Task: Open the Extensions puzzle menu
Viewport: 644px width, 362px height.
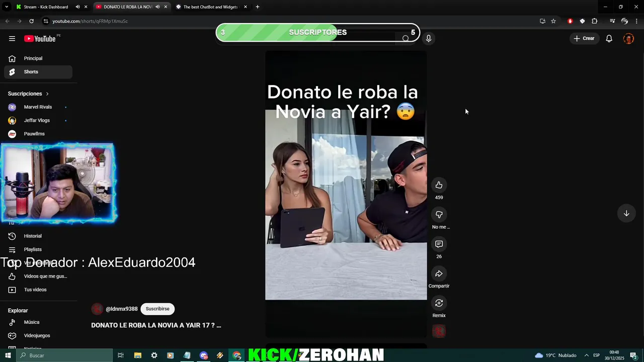Action: coord(594,21)
